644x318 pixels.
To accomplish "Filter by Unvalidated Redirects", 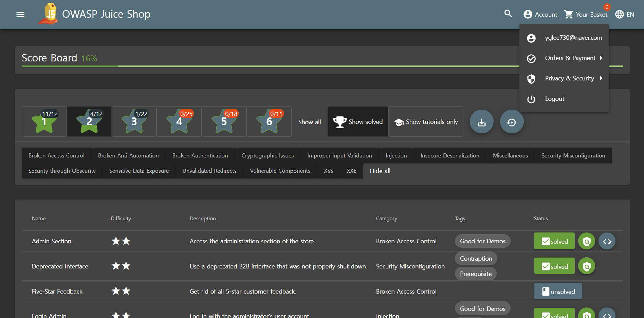I will [x=209, y=171].
